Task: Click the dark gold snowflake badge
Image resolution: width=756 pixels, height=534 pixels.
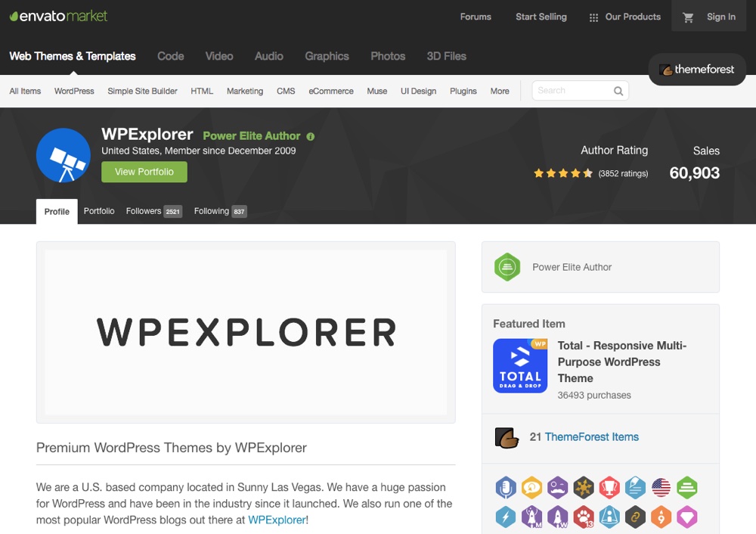Action: 584,487
